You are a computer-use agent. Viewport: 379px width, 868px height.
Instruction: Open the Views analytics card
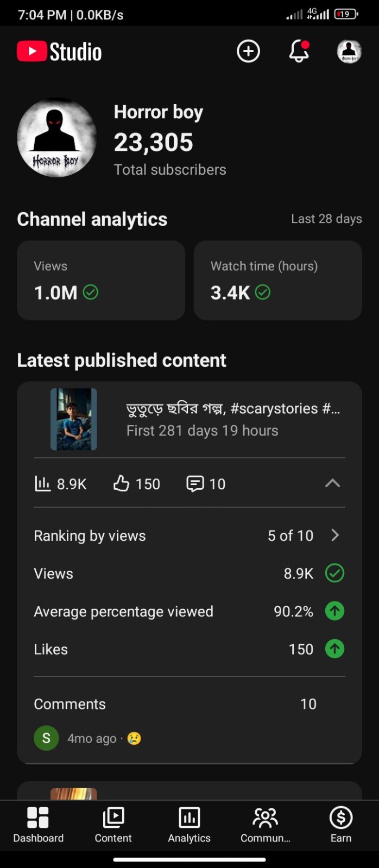point(101,280)
